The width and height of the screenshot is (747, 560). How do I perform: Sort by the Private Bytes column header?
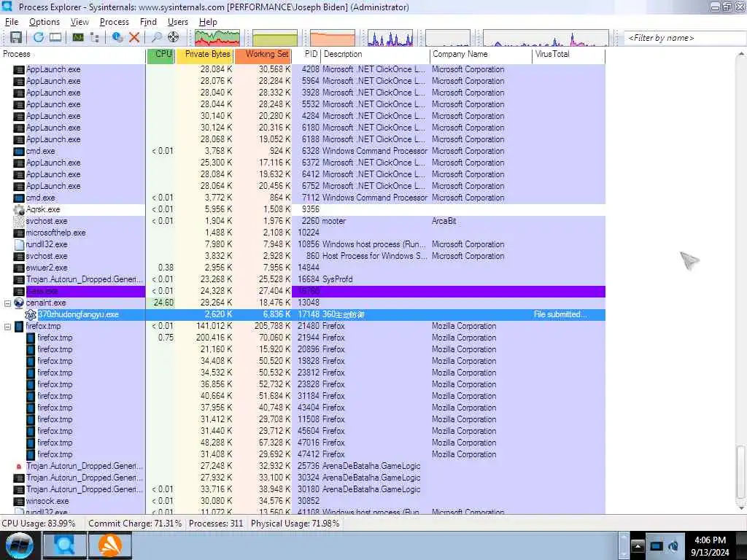(x=205, y=55)
